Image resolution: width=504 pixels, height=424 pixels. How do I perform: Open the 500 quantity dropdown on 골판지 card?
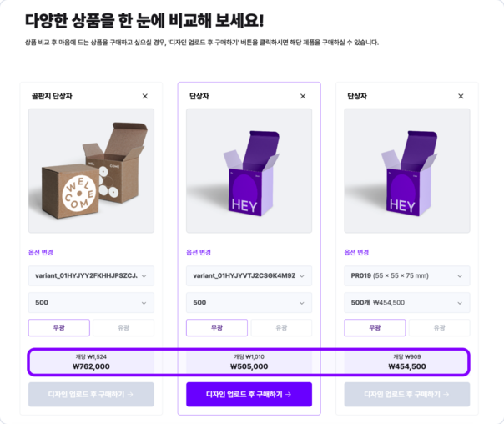91,302
